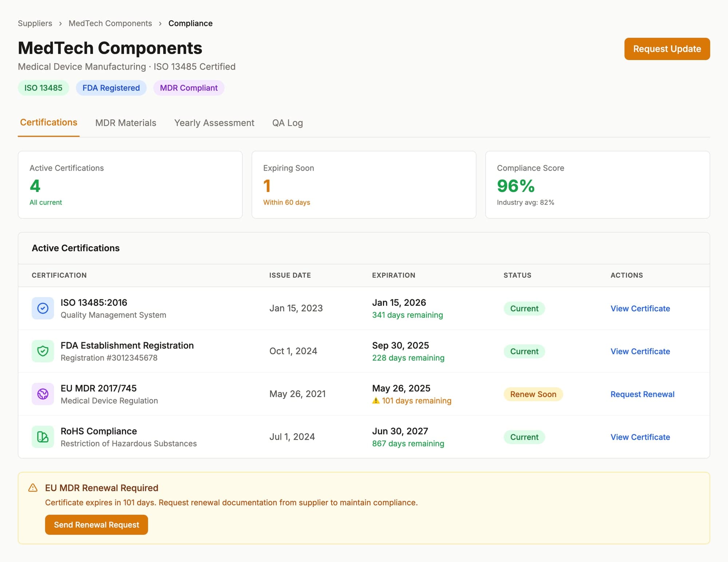This screenshot has height=562, width=728.
Task: View Certificate for RoHS Compliance
Action: 640,437
